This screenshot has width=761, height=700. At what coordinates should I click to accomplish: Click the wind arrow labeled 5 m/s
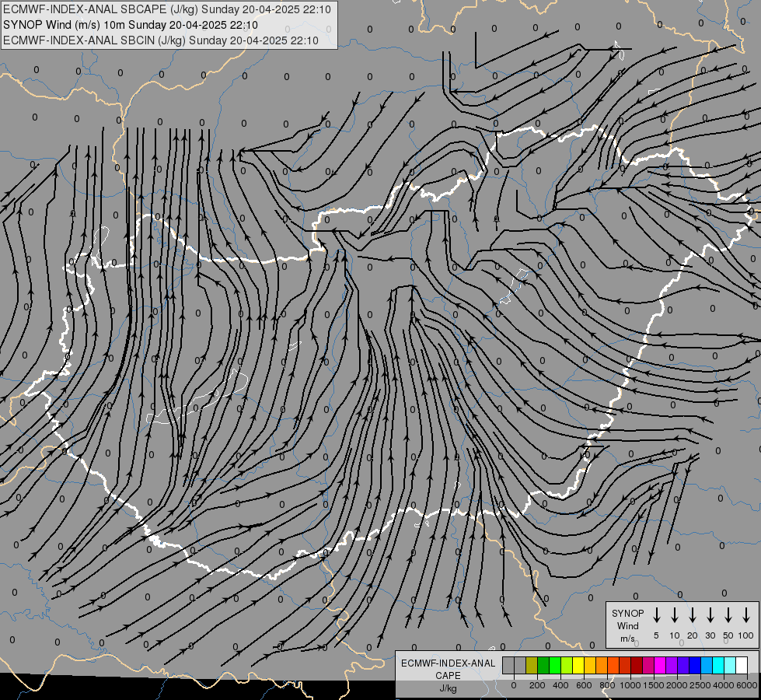(x=656, y=615)
